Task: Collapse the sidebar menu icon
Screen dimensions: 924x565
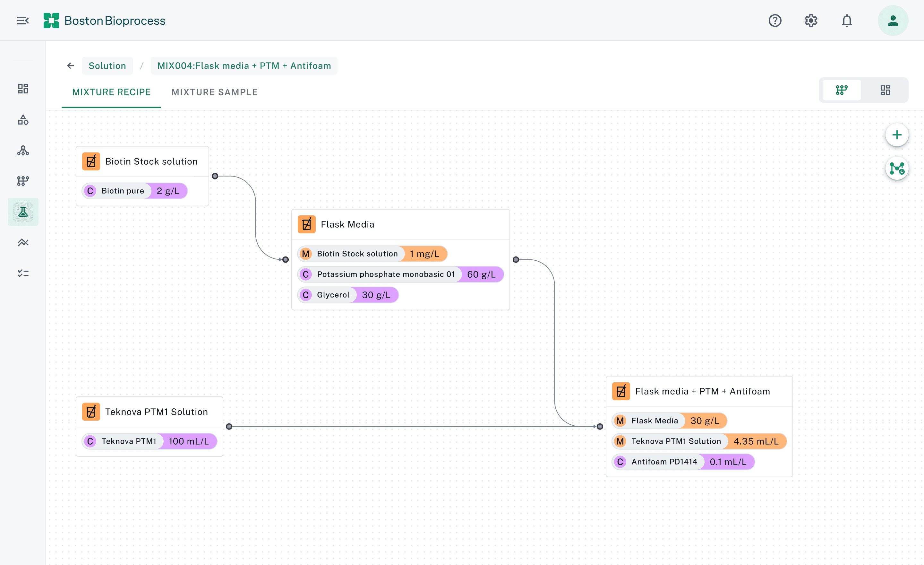Action: [23, 21]
